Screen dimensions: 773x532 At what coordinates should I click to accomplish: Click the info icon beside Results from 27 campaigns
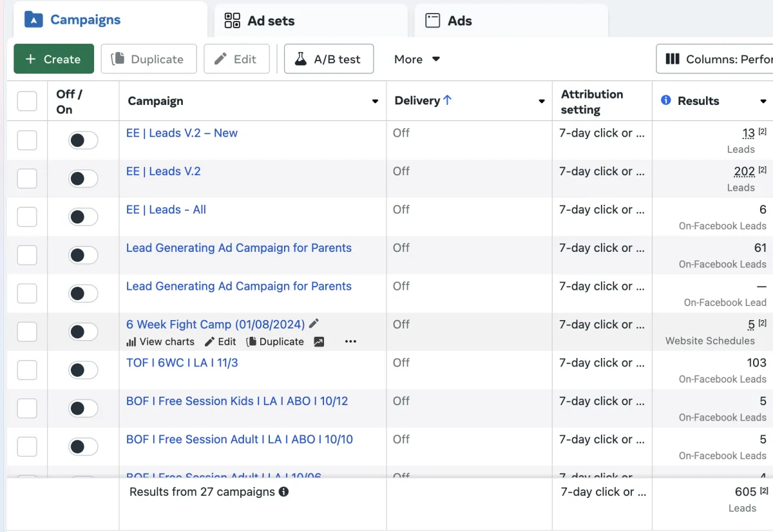pos(283,492)
